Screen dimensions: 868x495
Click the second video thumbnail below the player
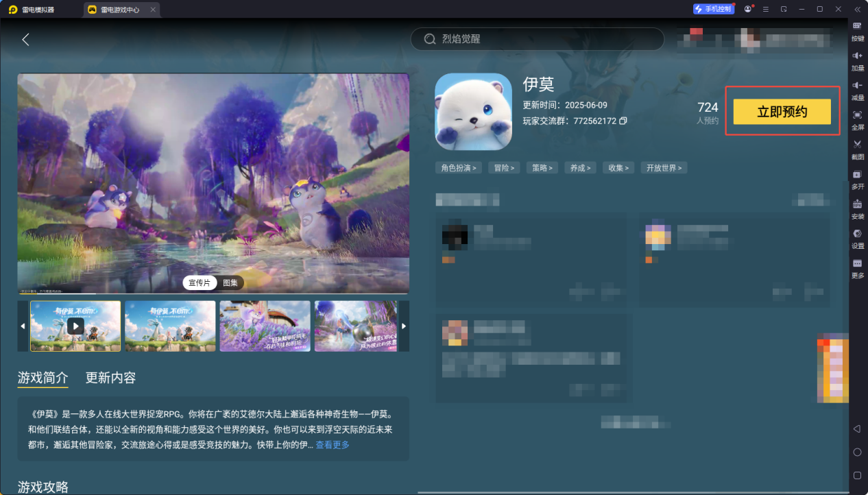point(169,326)
